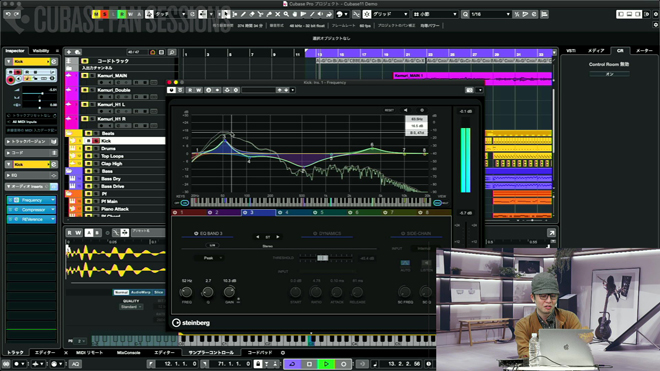Click the Redo arrow in the toolbar
The width and height of the screenshot is (660, 371).
(16, 14)
